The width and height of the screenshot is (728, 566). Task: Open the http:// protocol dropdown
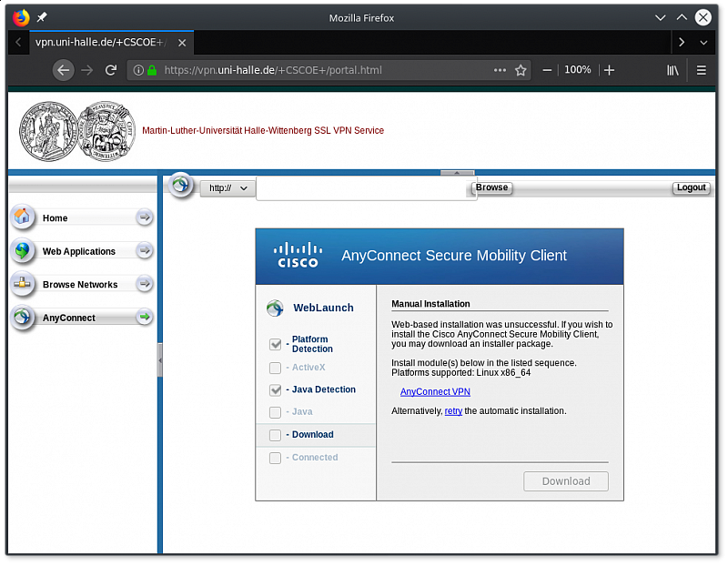tap(227, 188)
